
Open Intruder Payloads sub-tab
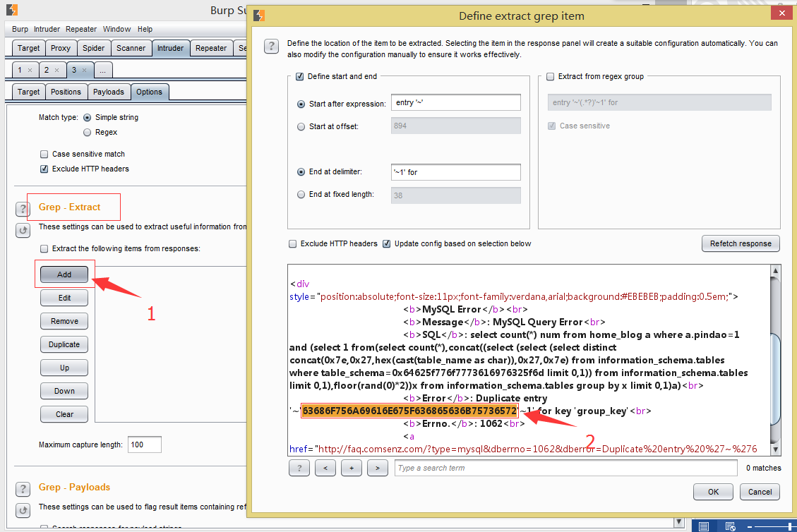pyautogui.click(x=108, y=92)
